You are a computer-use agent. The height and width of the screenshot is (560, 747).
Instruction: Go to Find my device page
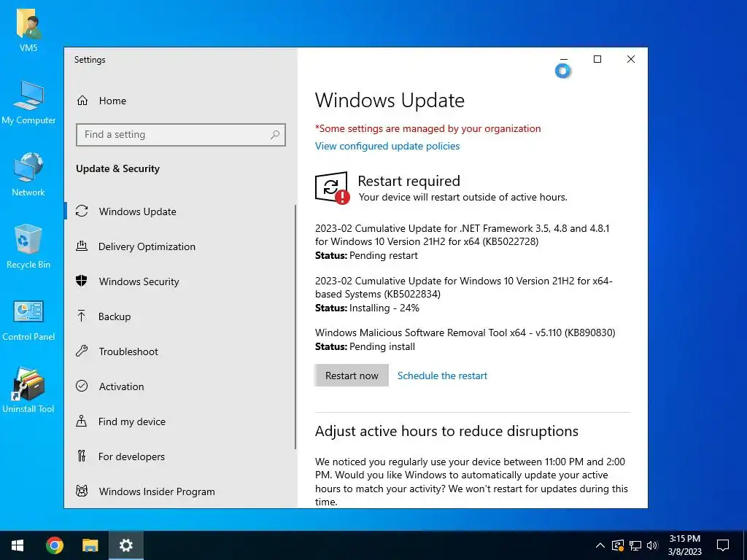(x=180, y=421)
